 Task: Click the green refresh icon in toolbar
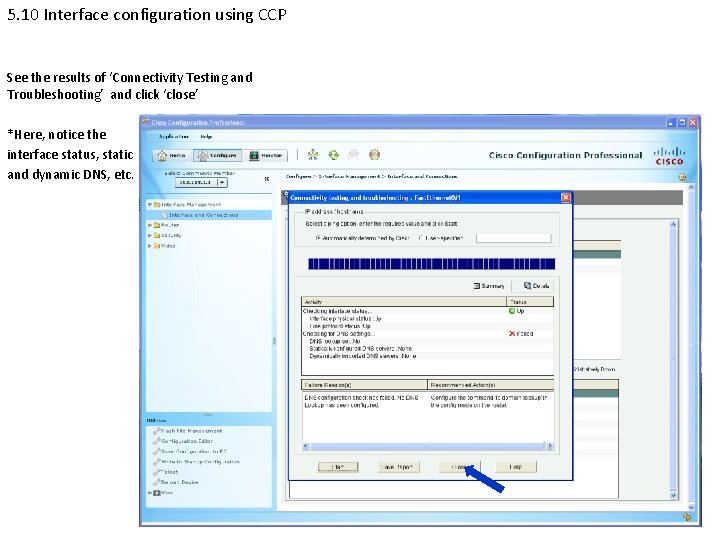coord(334,155)
